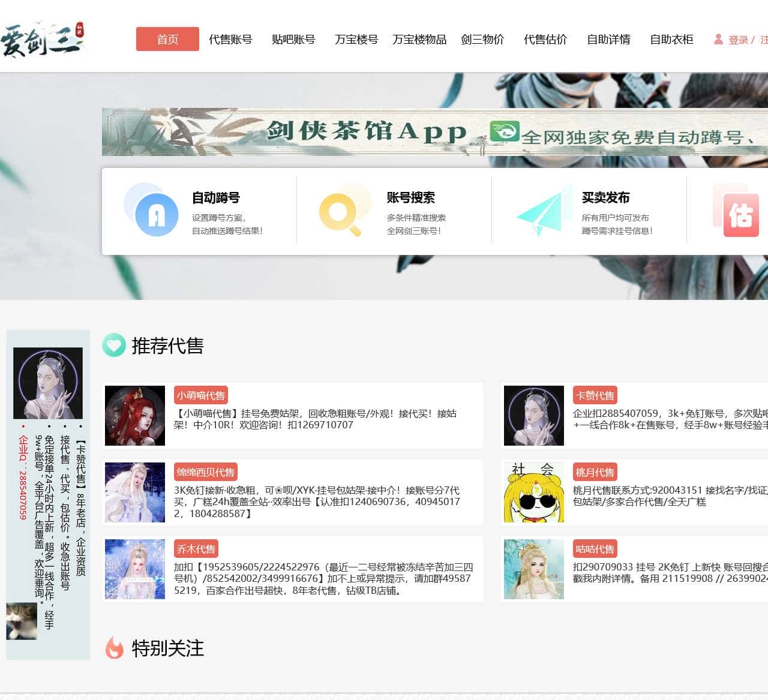Open the 贴吧账号 menu item

click(293, 40)
